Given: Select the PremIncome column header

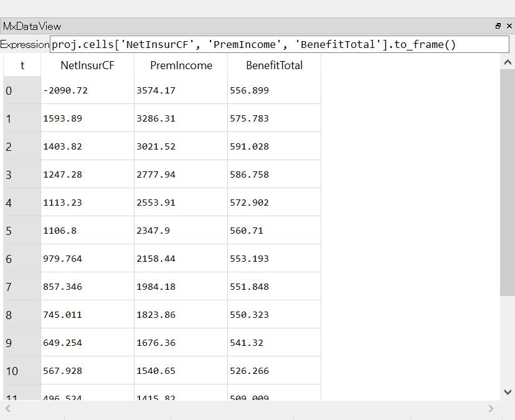Looking at the screenshot, I should 181,65.
